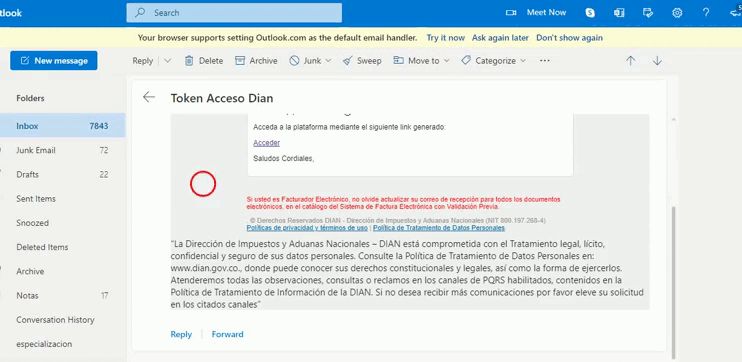
Task: Select the Junk Email folder
Action: [x=62, y=150]
